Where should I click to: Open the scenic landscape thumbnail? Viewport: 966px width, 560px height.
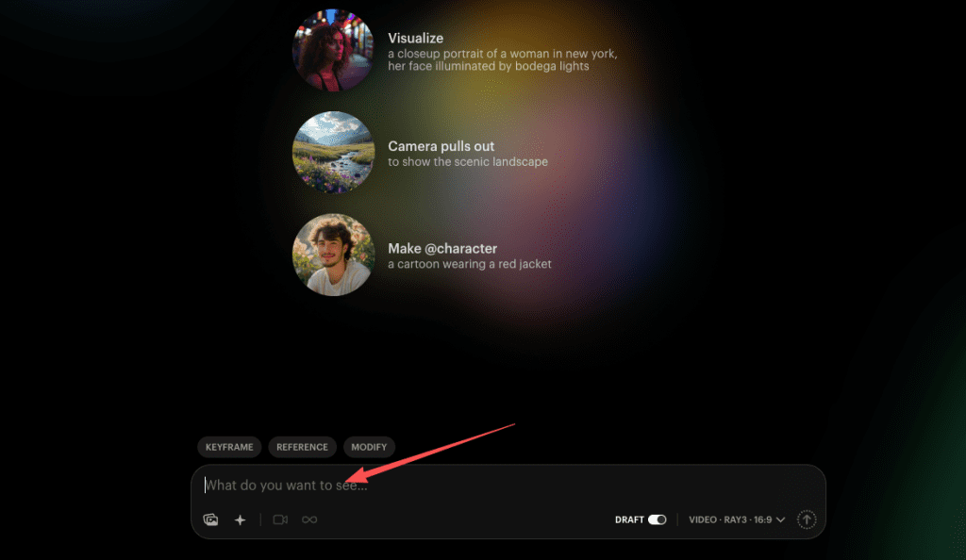pyautogui.click(x=333, y=153)
